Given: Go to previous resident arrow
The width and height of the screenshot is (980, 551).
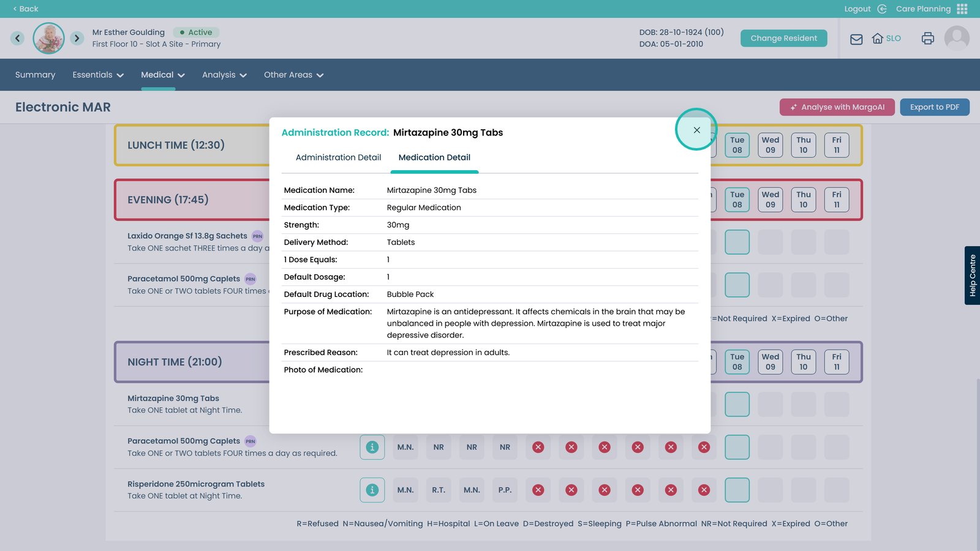Looking at the screenshot, I should (x=17, y=39).
